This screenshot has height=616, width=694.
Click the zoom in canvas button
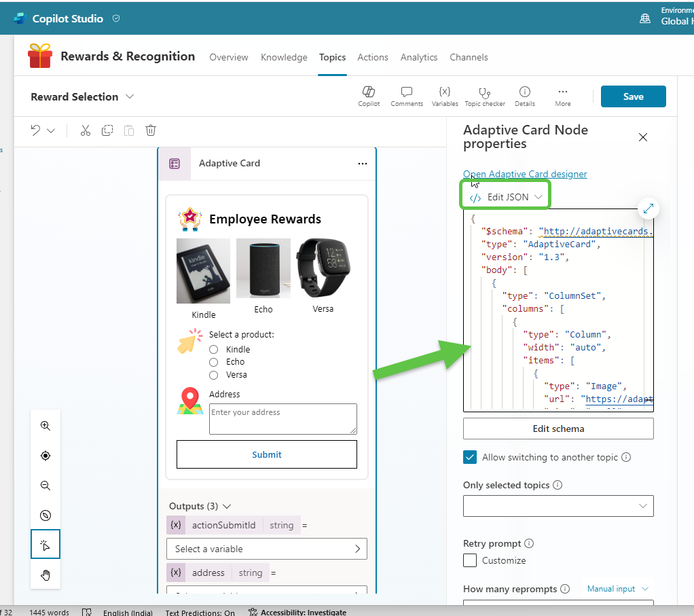tap(45, 426)
